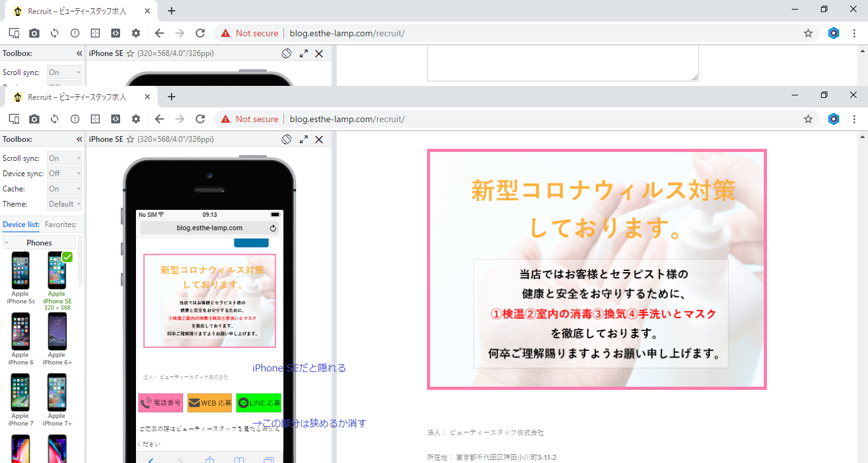Click the auto-refresh icon in the lower toolbar

[55, 119]
